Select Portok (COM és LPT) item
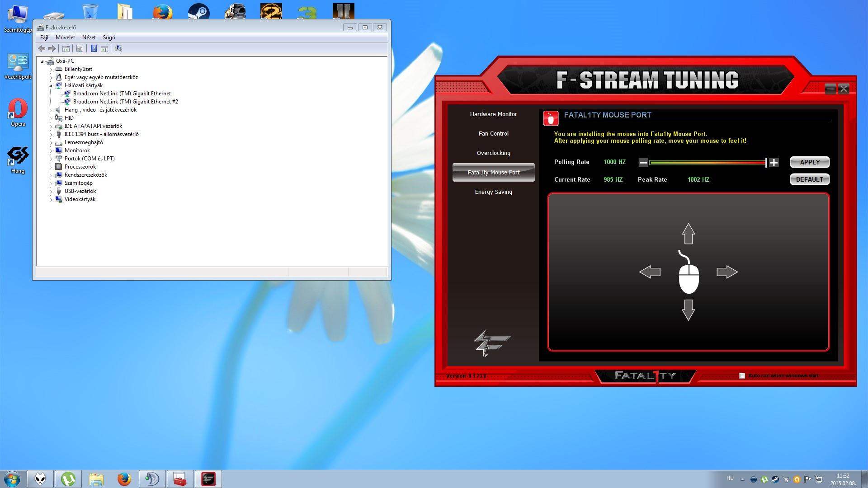 pos(90,159)
